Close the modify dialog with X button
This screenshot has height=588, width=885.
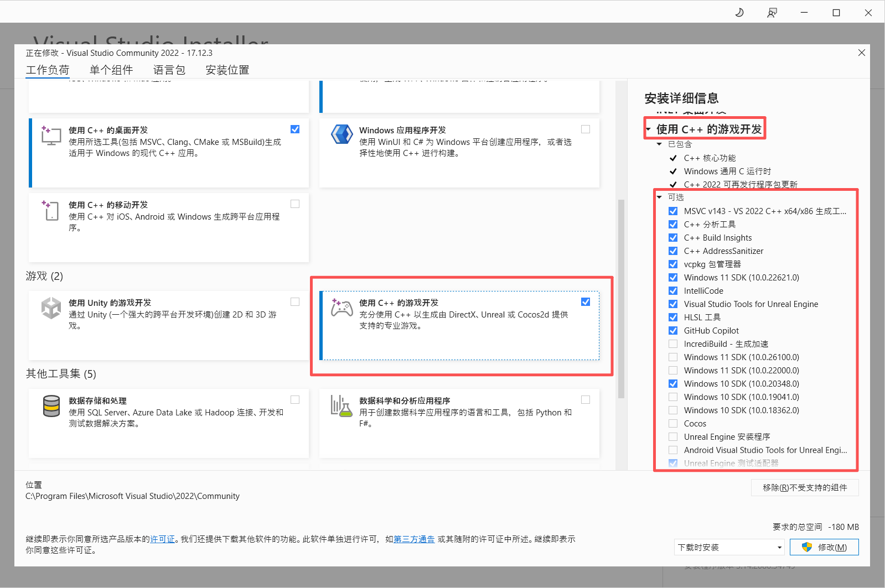(862, 53)
